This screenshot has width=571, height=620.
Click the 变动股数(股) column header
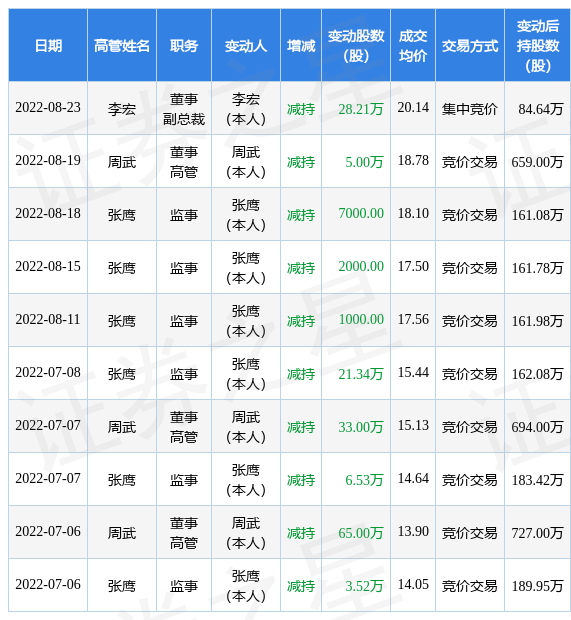(x=356, y=45)
